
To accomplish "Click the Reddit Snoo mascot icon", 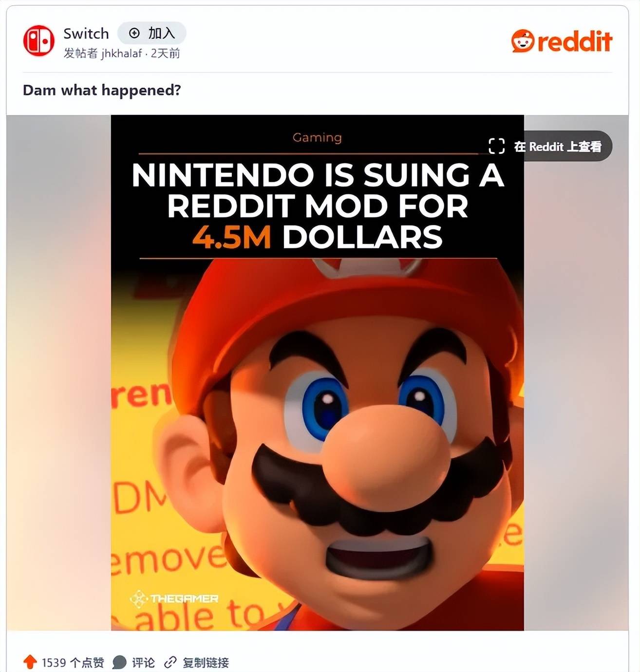I will tap(523, 41).
